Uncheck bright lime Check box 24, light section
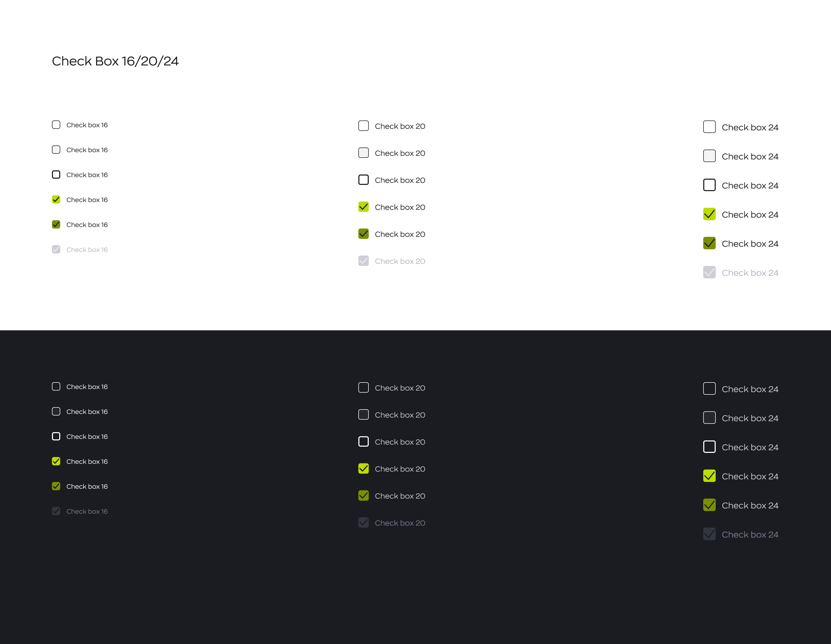This screenshot has height=644, width=831. coord(709,214)
